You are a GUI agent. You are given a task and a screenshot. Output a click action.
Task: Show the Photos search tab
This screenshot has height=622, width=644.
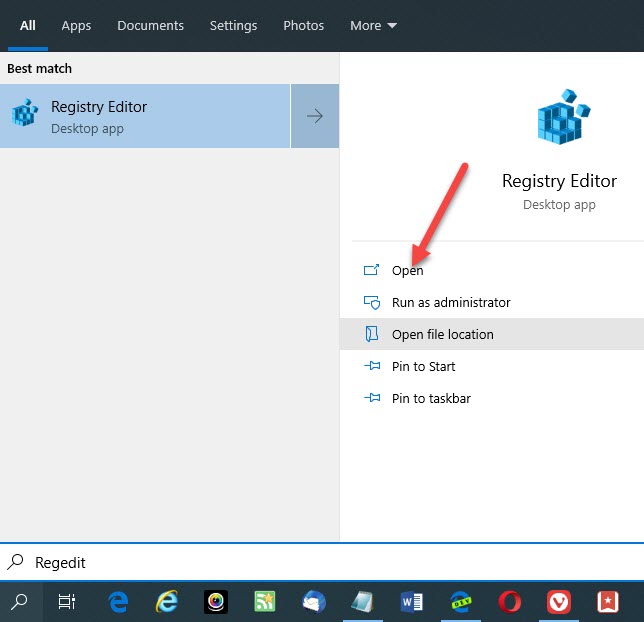304,25
